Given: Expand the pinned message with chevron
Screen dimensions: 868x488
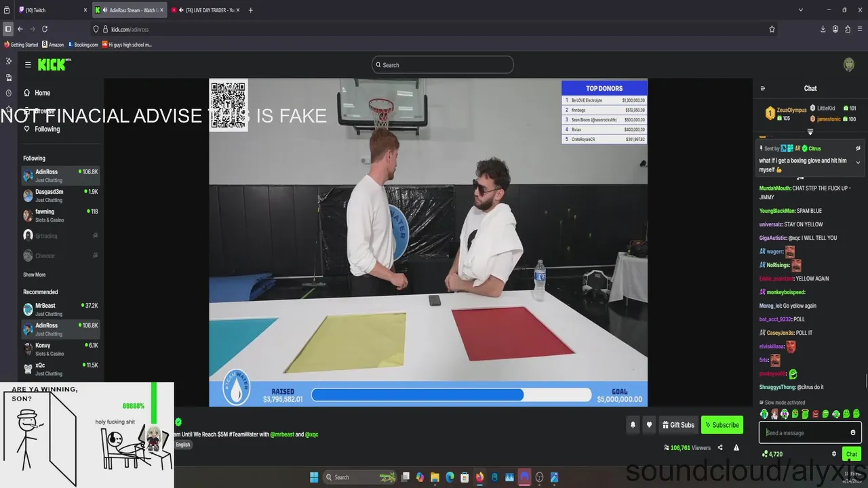Looking at the screenshot, I should 858,163.
